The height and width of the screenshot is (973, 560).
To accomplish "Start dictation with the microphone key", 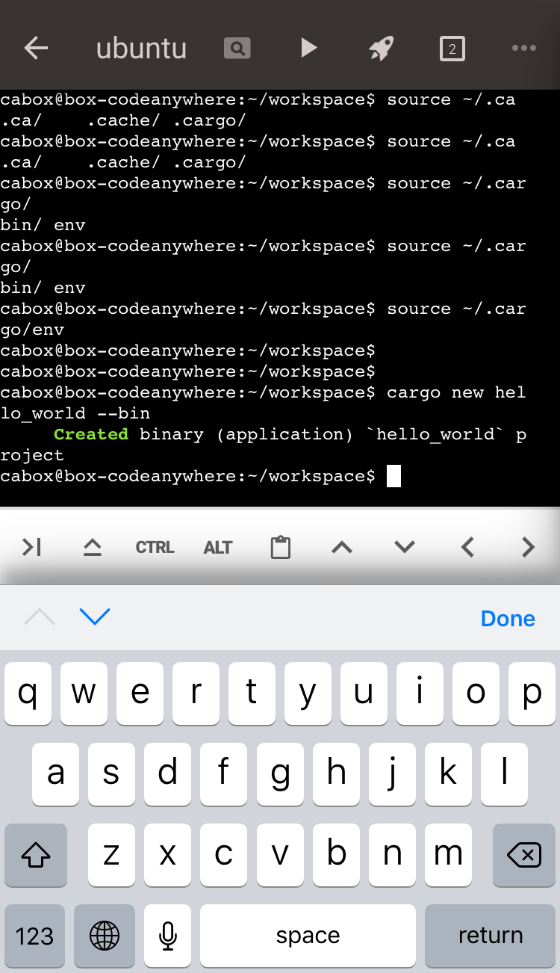I will point(168,936).
